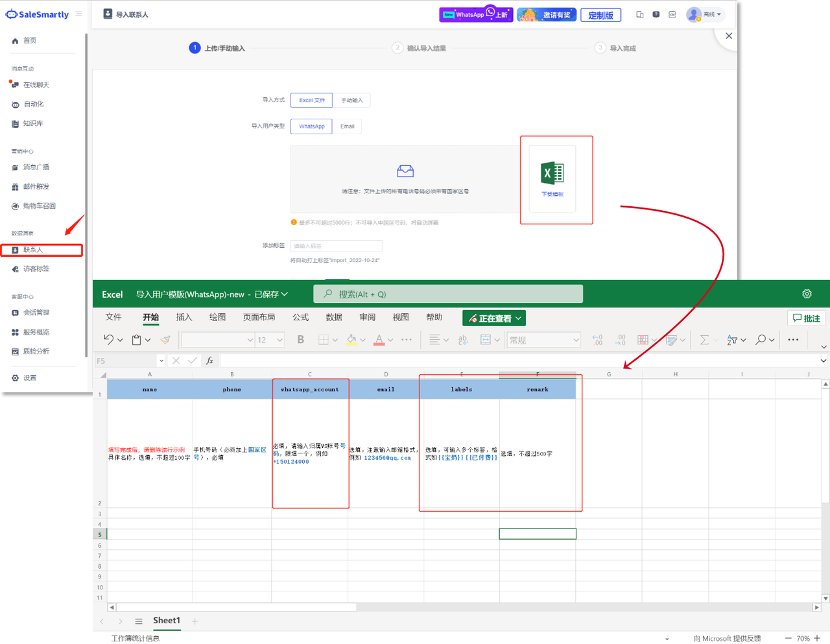The width and height of the screenshot is (830, 644).
Task: Select the Excel 文件 import method
Action: (311, 101)
